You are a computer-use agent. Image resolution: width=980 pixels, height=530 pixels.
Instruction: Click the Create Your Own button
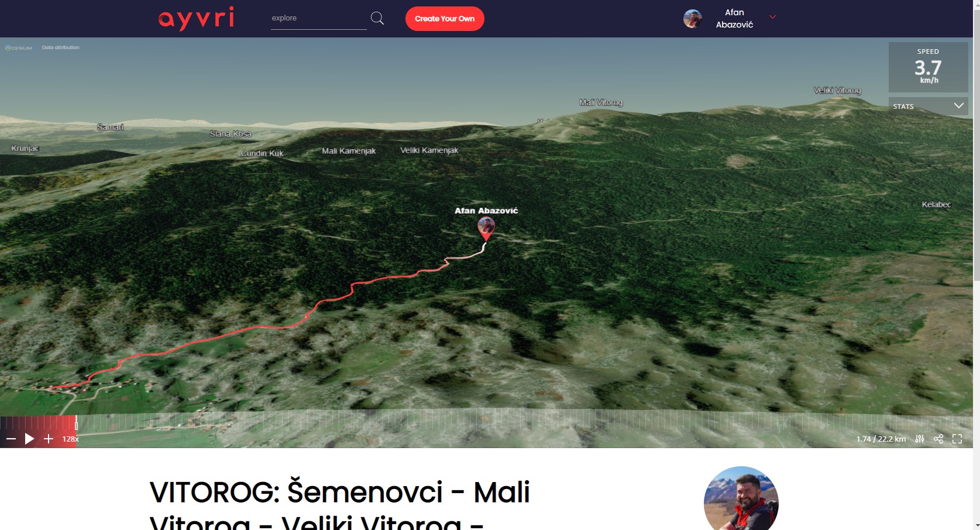pyautogui.click(x=445, y=19)
